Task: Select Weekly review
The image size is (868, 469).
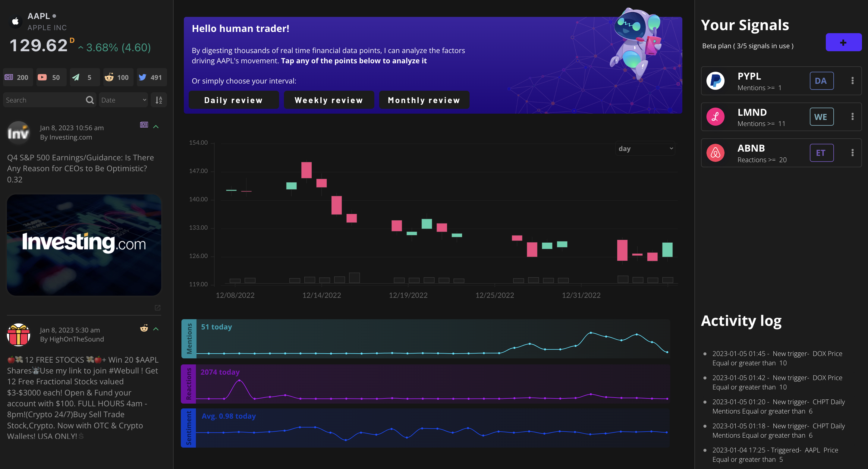Action: (329, 100)
